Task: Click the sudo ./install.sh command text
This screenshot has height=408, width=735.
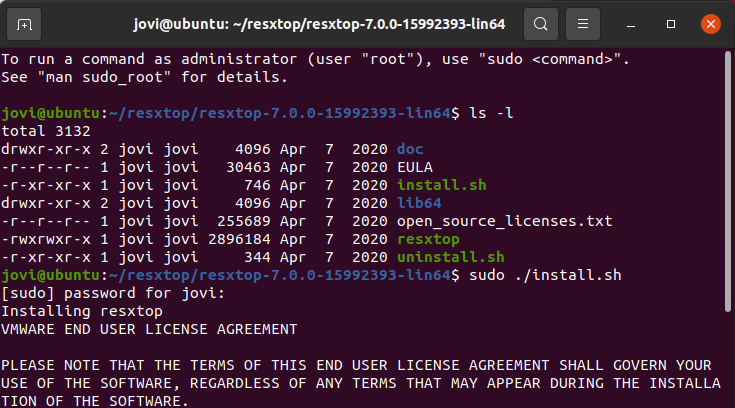Action: 545,275
